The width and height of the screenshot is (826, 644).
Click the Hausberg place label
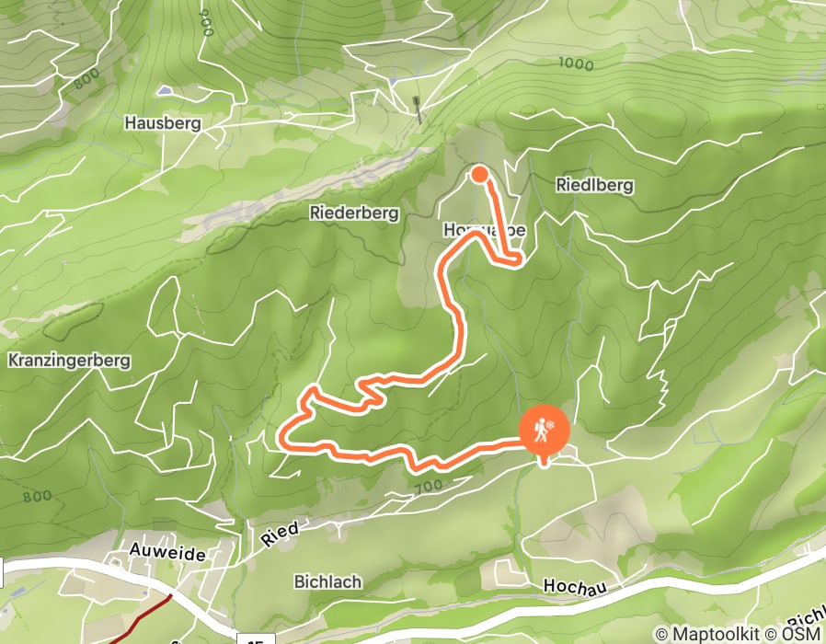click(163, 122)
